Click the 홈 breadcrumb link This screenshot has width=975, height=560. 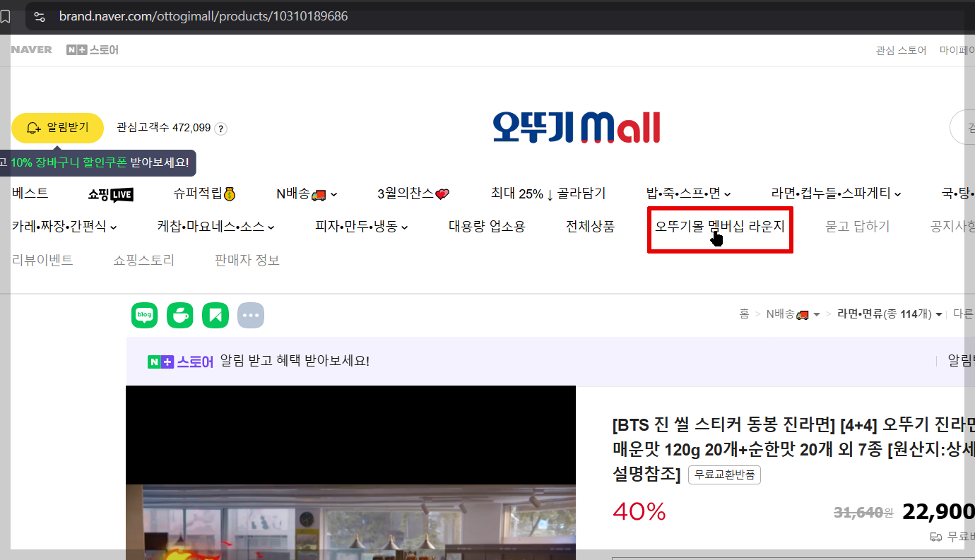pos(744,314)
